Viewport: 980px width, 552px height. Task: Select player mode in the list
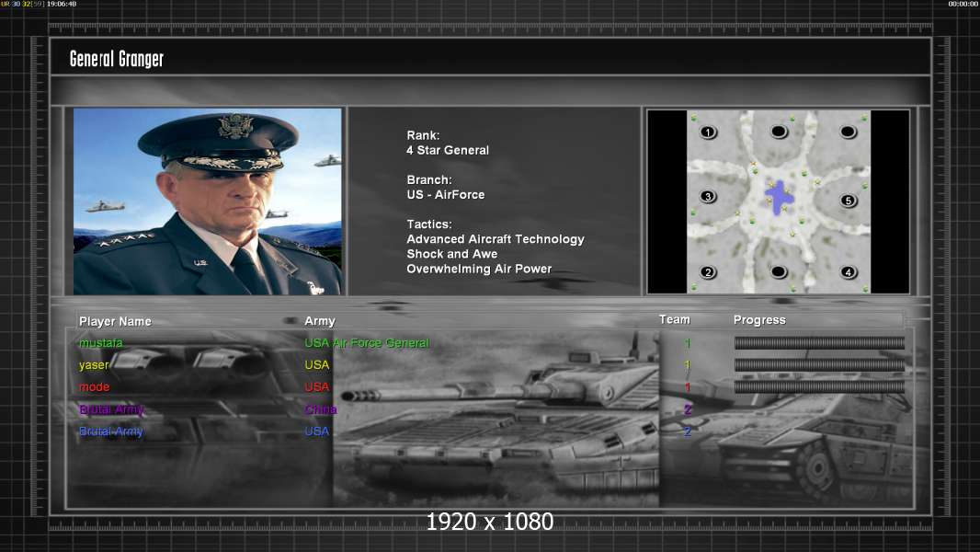(95, 387)
